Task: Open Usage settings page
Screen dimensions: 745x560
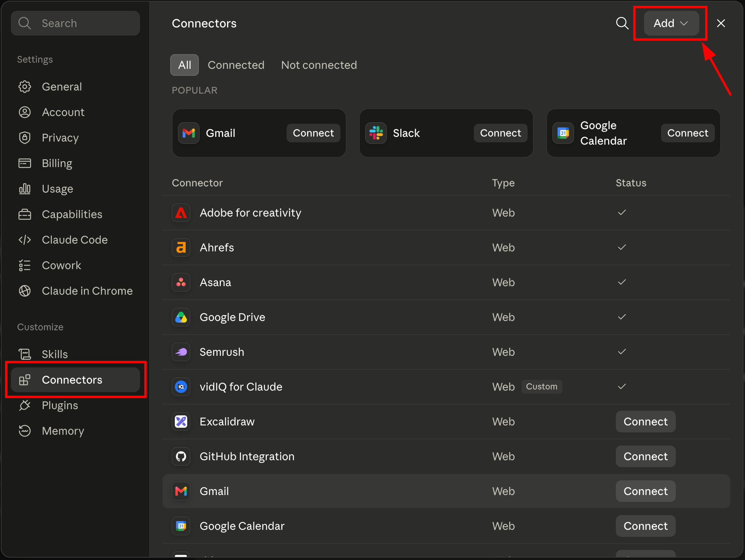Action: (75, 189)
